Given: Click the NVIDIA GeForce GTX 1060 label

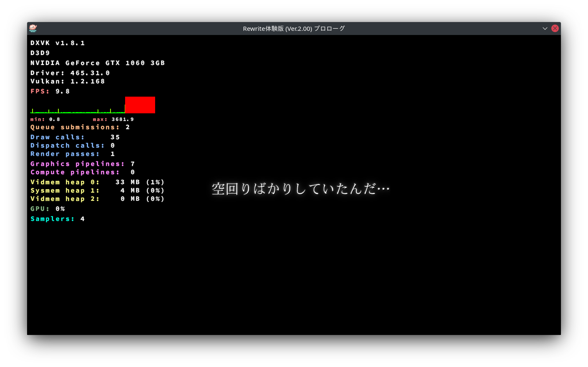Looking at the screenshot, I should tap(98, 63).
